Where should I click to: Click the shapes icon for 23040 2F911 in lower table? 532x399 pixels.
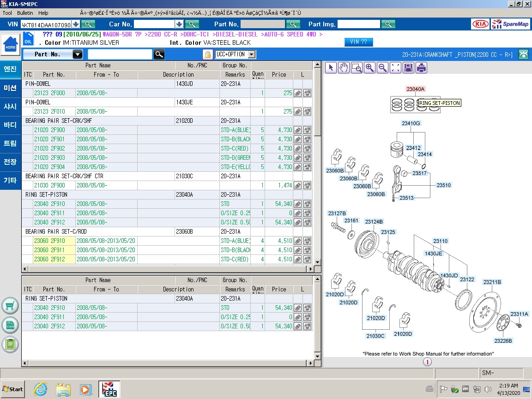point(308,317)
